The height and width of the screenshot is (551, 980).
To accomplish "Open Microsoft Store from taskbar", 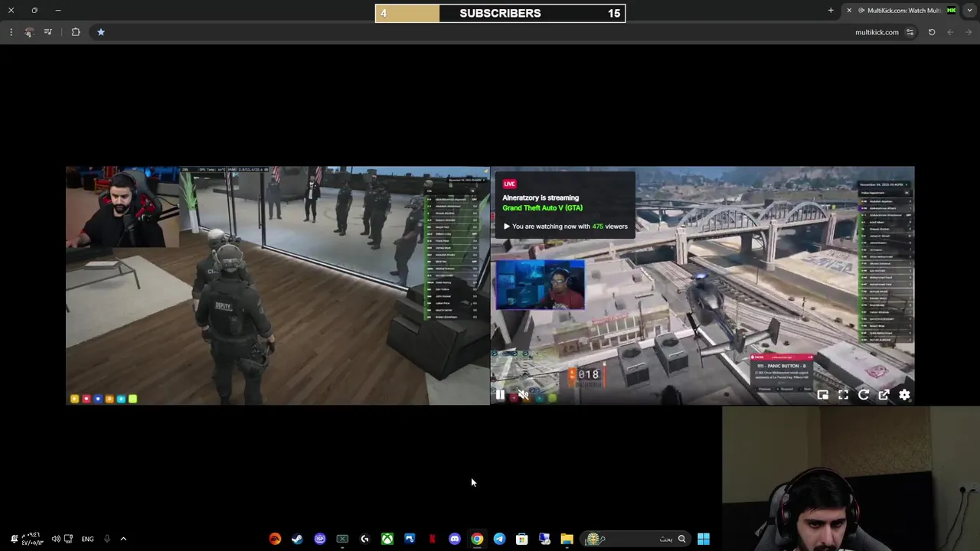I will [x=521, y=539].
